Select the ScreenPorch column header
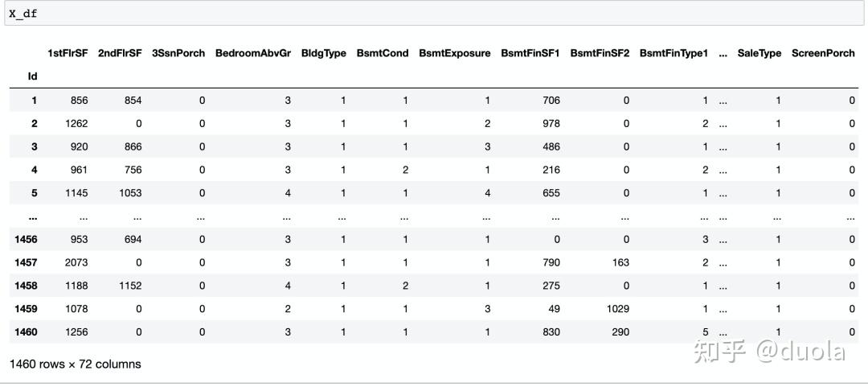868x387 pixels. click(x=823, y=53)
